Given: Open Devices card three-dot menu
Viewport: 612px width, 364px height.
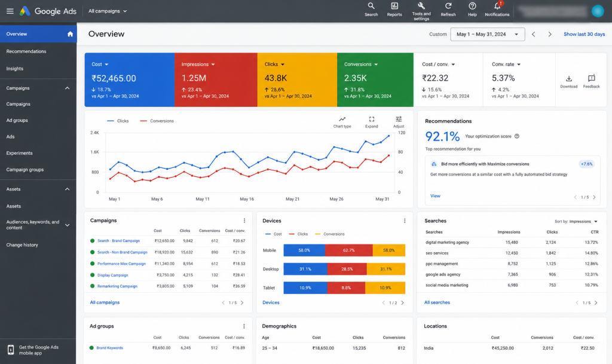Looking at the screenshot, I should point(405,221).
